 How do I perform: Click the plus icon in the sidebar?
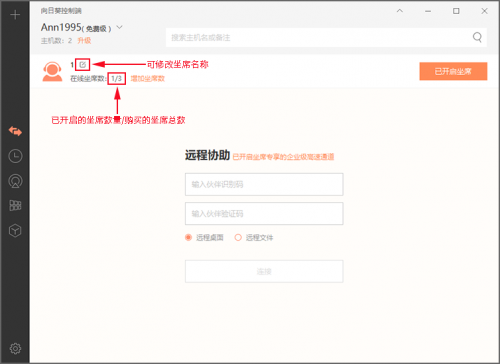(15, 15)
